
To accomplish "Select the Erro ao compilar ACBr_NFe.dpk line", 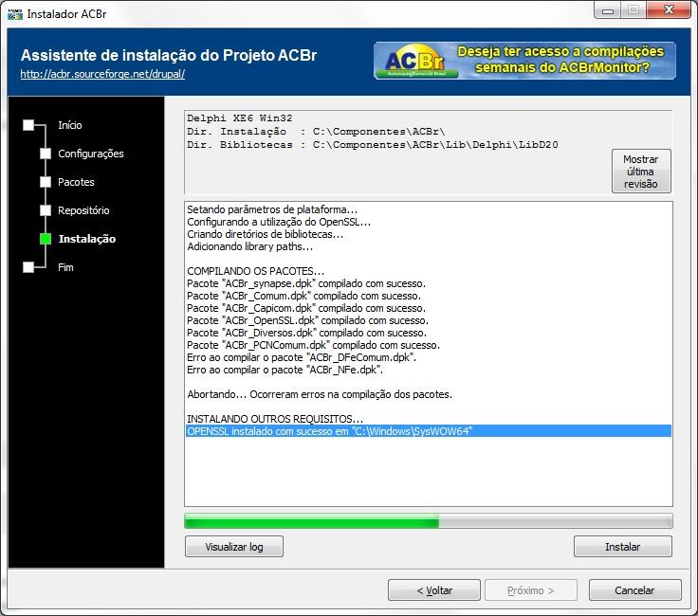I will (x=285, y=370).
